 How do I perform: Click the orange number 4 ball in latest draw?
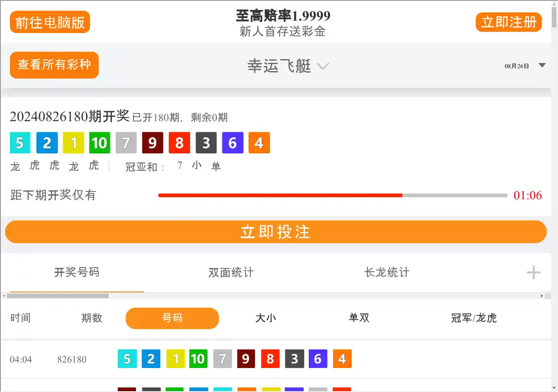[259, 143]
